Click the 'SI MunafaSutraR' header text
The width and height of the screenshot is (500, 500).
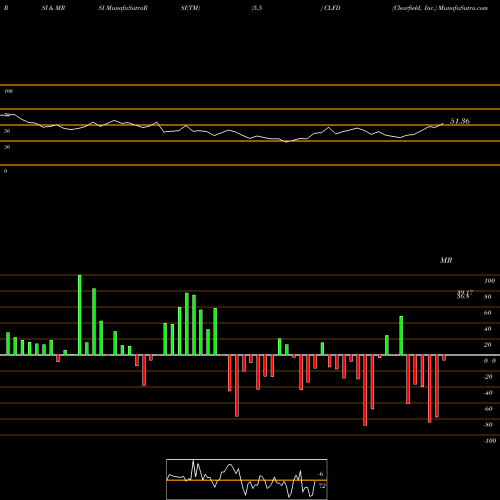pos(123,8)
